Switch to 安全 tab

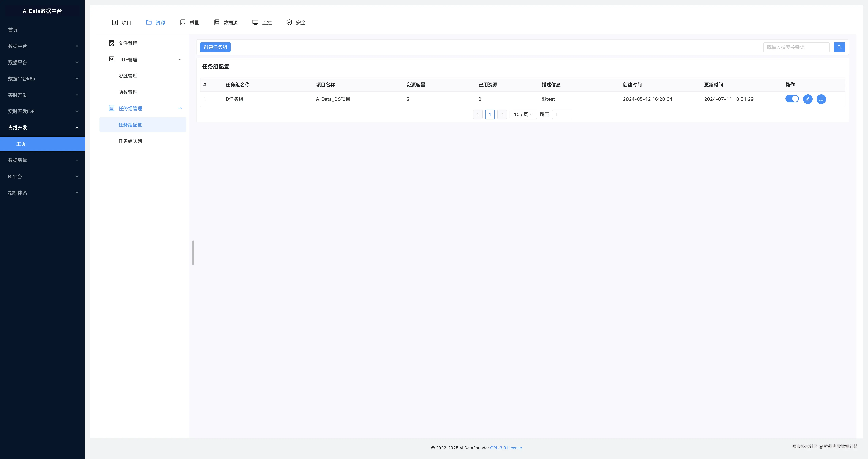[x=296, y=23]
